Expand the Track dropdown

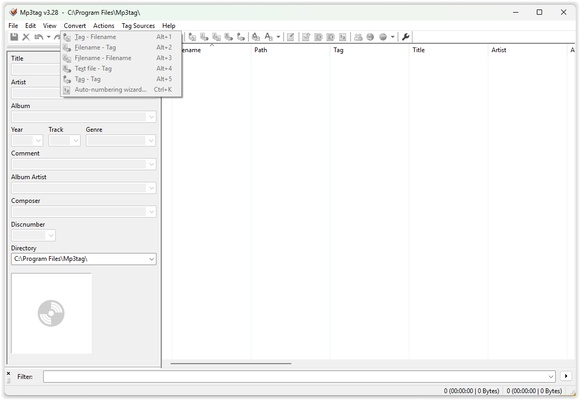(x=75, y=141)
